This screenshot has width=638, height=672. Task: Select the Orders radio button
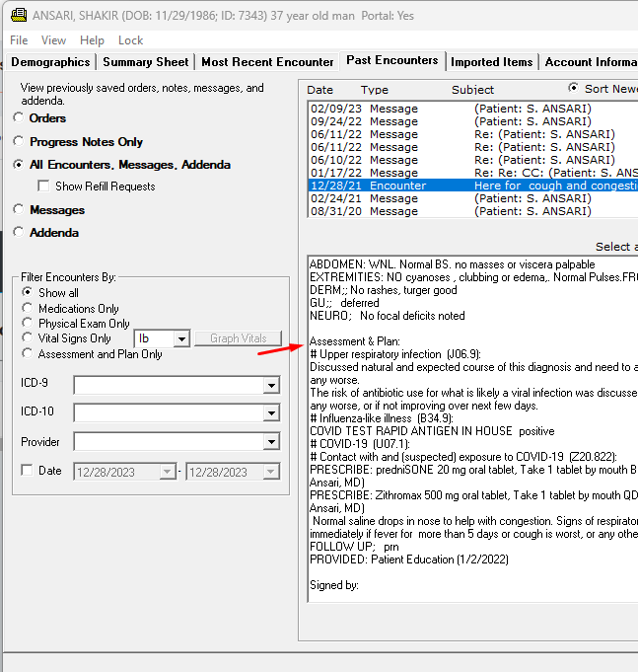20,117
